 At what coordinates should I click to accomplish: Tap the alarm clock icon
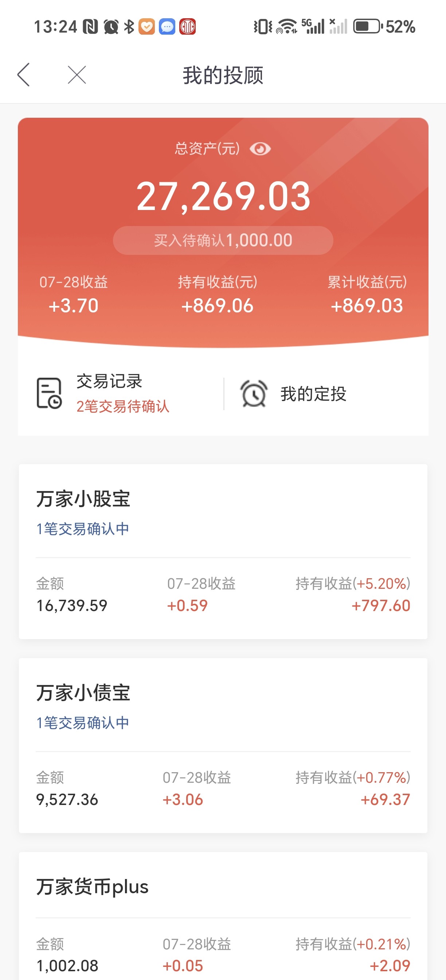click(254, 393)
